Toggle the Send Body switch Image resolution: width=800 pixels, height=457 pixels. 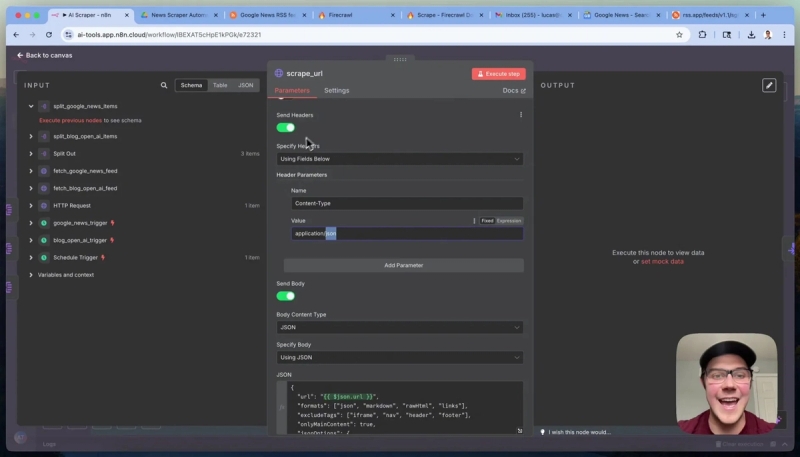[x=286, y=296]
